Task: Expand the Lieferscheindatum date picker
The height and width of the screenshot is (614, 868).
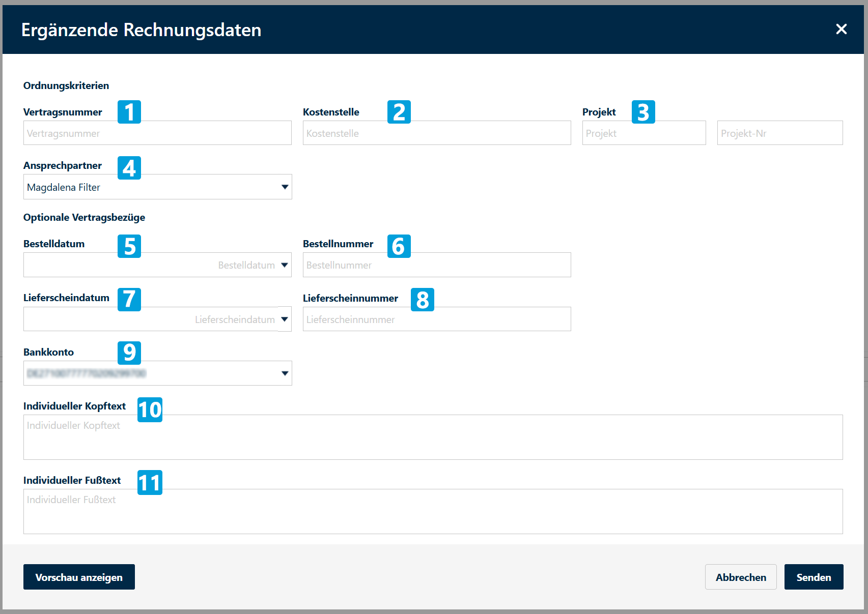Action: point(285,319)
